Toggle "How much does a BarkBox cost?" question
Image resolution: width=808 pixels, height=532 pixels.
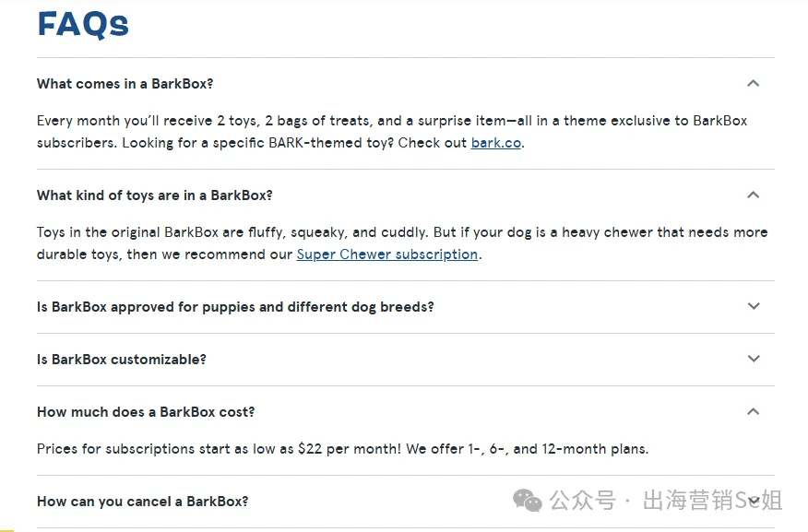pos(145,411)
